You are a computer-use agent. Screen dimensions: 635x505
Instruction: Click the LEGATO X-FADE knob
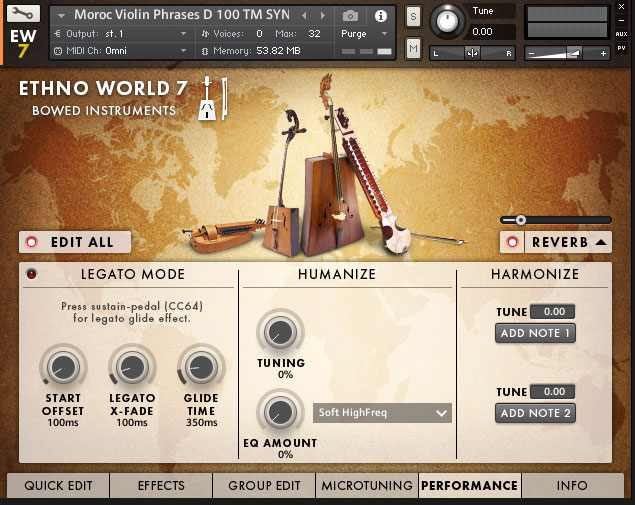pos(132,367)
